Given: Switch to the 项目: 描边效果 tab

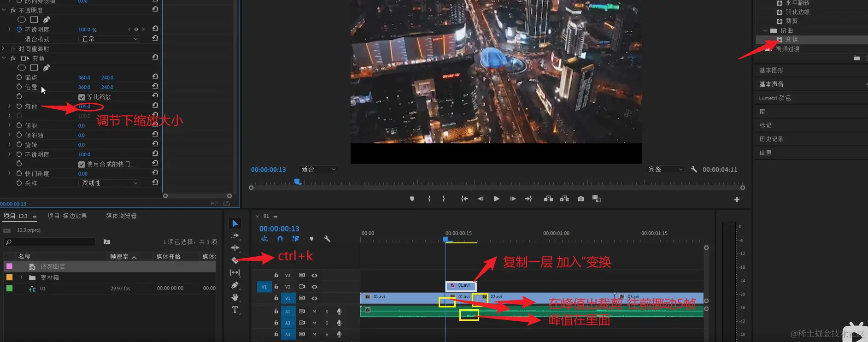Looking at the screenshot, I should pyautogui.click(x=67, y=216).
